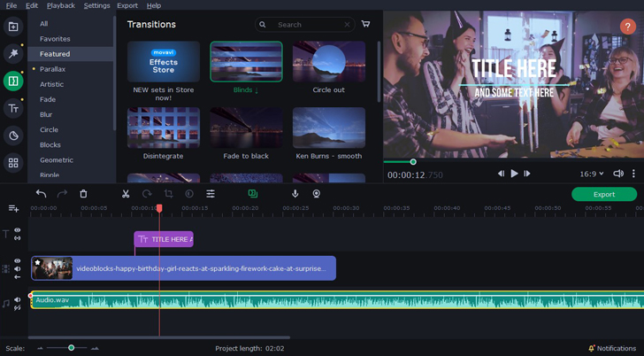Click the green Export button

pos(604,194)
